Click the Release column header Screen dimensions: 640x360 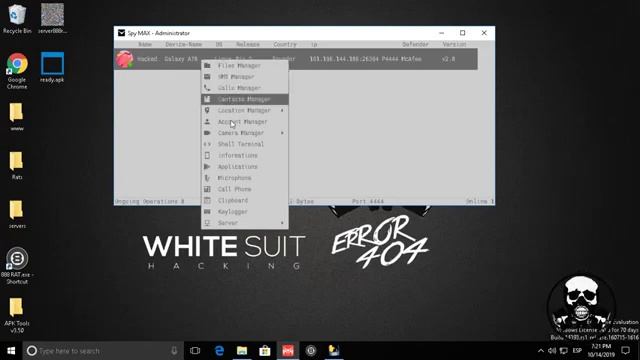click(248, 44)
